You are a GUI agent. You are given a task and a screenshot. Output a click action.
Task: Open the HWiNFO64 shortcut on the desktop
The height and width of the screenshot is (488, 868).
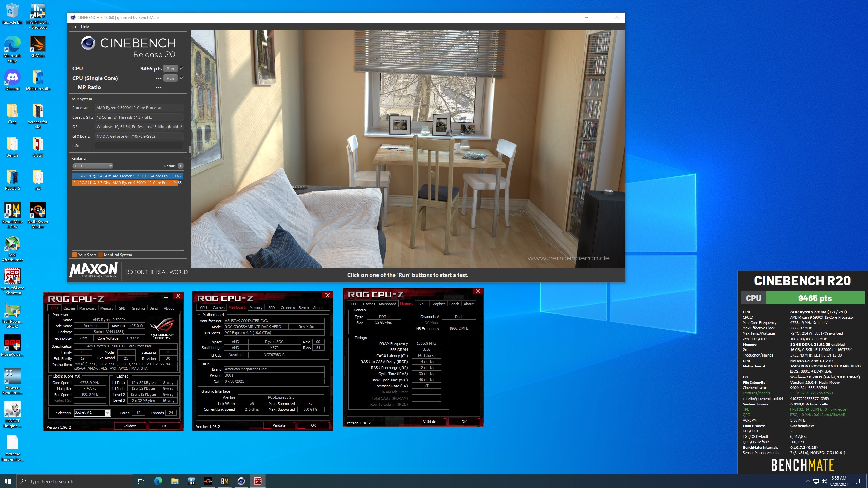coord(38,16)
